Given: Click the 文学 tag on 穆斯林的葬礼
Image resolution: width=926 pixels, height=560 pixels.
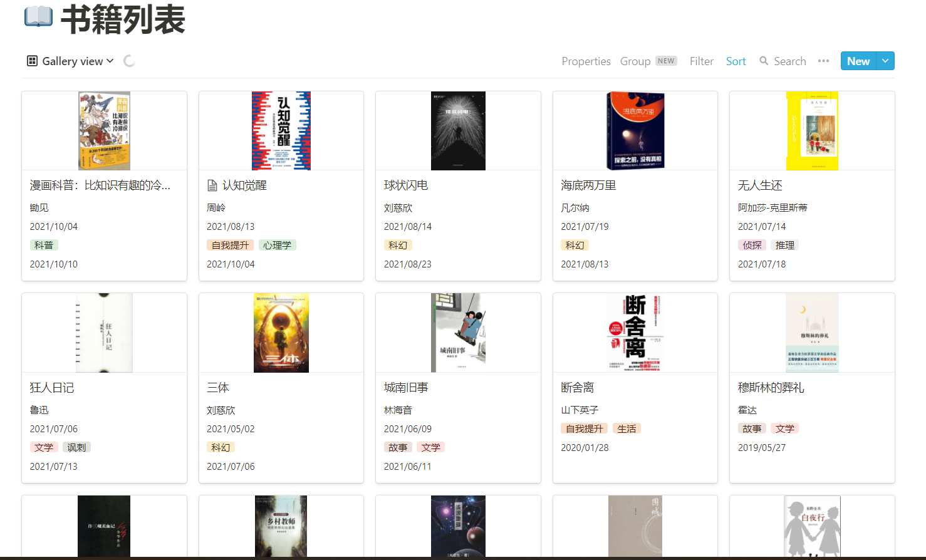Looking at the screenshot, I should [x=784, y=428].
